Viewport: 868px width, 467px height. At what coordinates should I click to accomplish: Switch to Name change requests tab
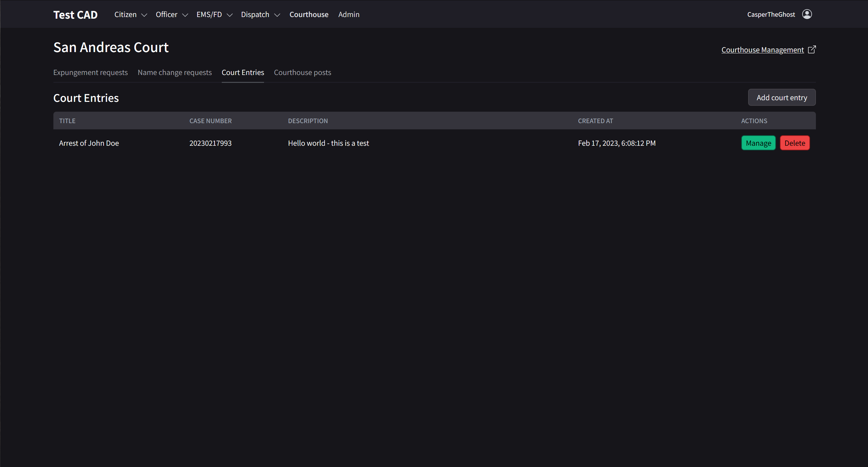[175, 72]
